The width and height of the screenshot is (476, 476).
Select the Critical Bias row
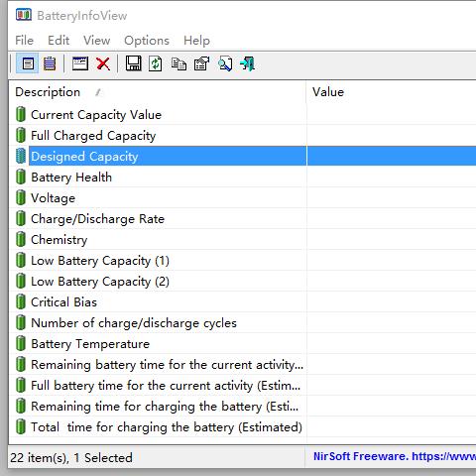[243, 301]
